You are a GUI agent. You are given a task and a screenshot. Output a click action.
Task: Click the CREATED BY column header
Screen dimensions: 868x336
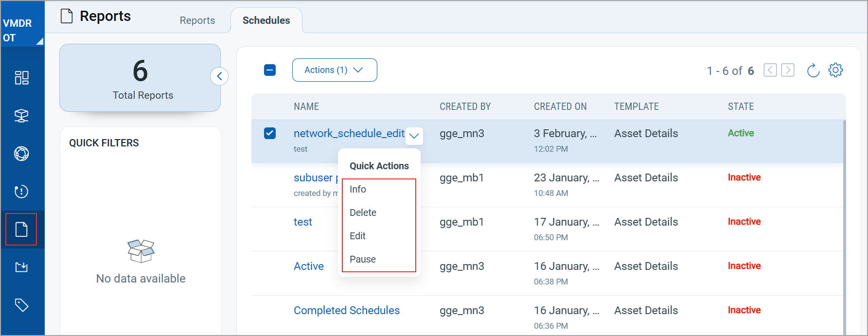[x=465, y=106]
